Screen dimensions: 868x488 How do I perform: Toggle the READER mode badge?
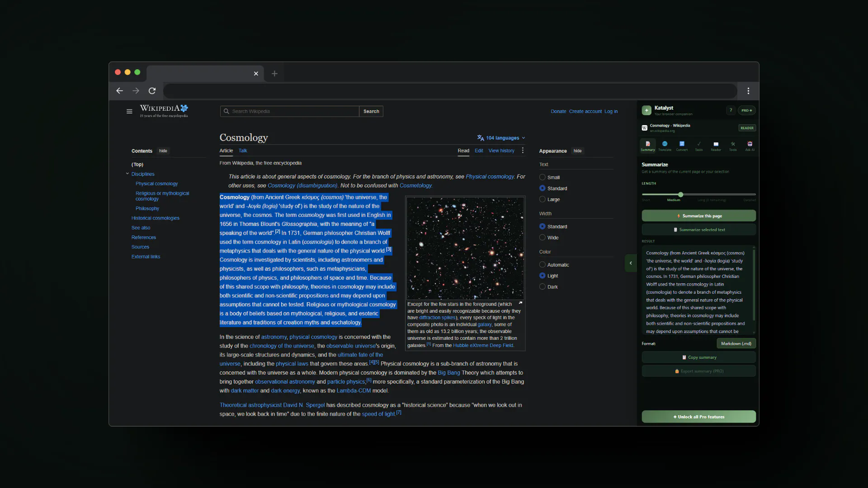pos(747,128)
